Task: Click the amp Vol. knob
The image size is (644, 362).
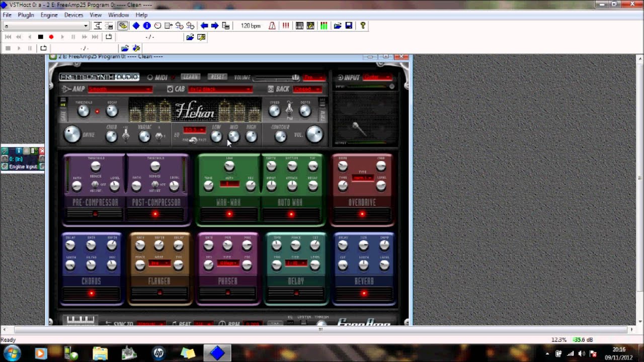Action: click(x=314, y=134)
